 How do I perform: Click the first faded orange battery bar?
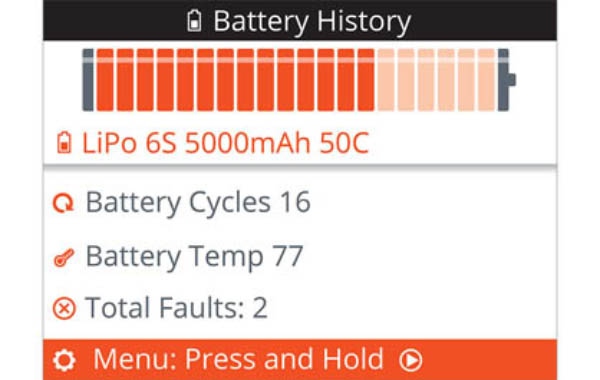click(386, 80)
